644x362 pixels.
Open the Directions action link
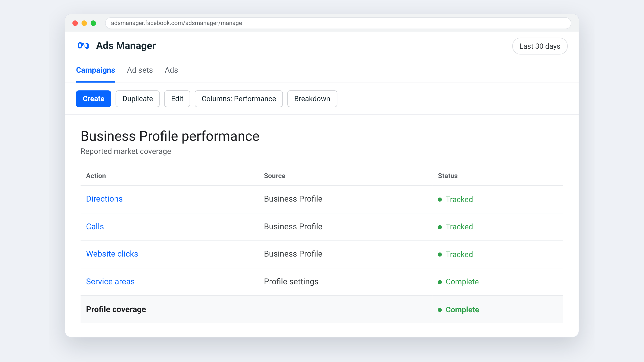[104, 199]
